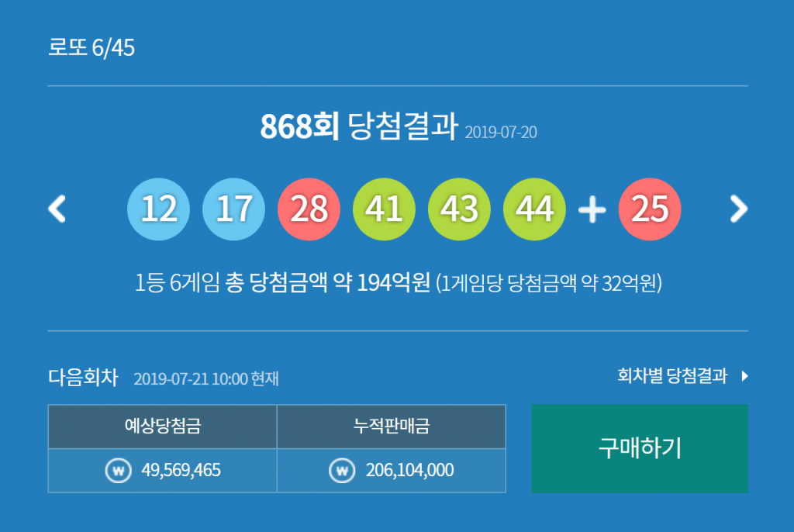Click the plus sign before bonus ball
Image resolution: width=794 pixels, height=532 pixels.
(x=592, y=209)
